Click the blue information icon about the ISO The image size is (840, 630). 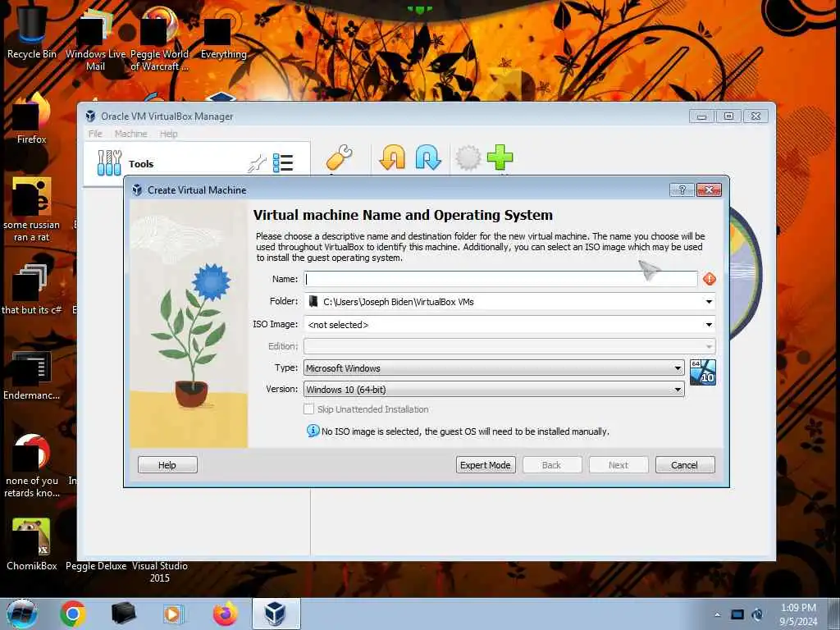point(313,431)
